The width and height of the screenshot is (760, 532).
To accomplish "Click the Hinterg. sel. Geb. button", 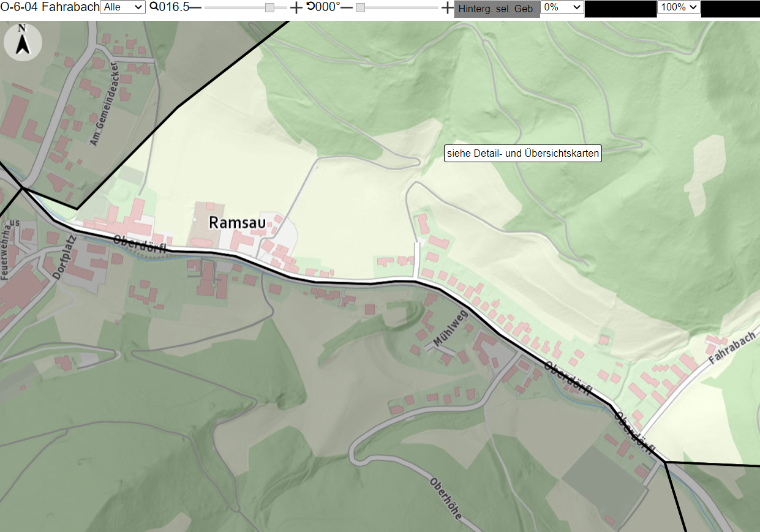I will pos(497,9).
